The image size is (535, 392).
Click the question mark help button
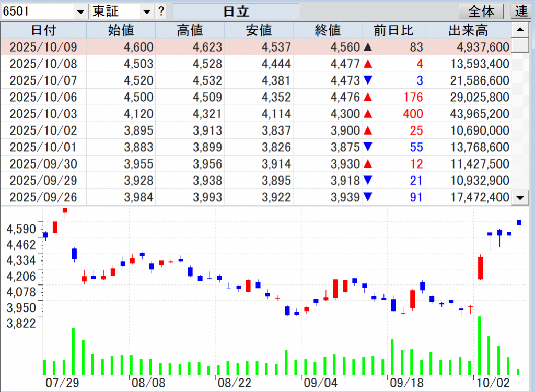[x=161, y=11]
